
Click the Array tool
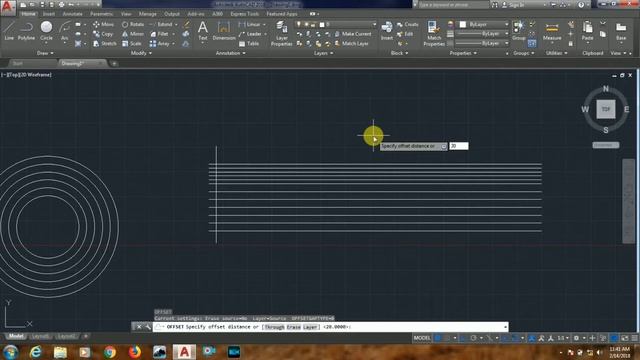click(x=160, y=43)
